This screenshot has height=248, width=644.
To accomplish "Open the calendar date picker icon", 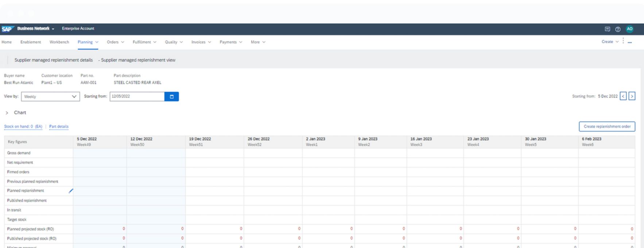I will click(171, 97).
